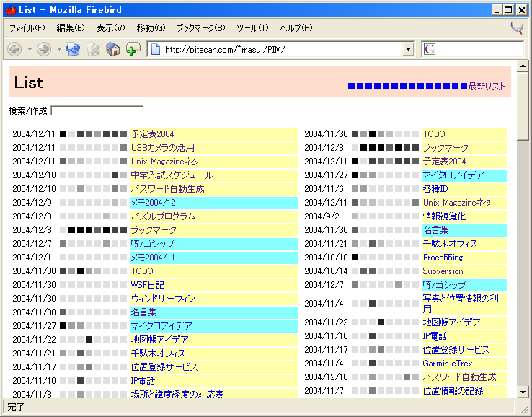Viewport: 532px width, 417px height.
Task: Open the 表示(V) menu
Action: [x=110, y=28]
